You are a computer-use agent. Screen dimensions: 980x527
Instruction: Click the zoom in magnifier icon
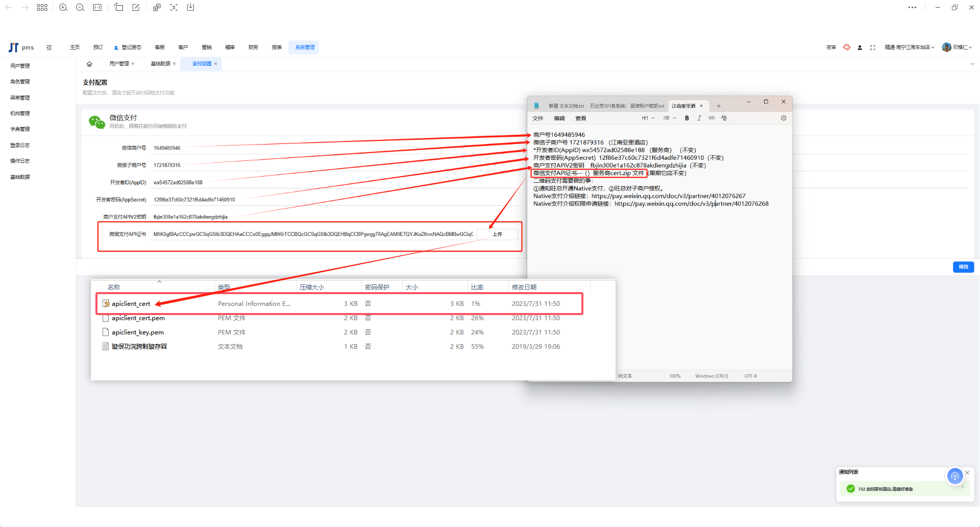pos(63,8)
